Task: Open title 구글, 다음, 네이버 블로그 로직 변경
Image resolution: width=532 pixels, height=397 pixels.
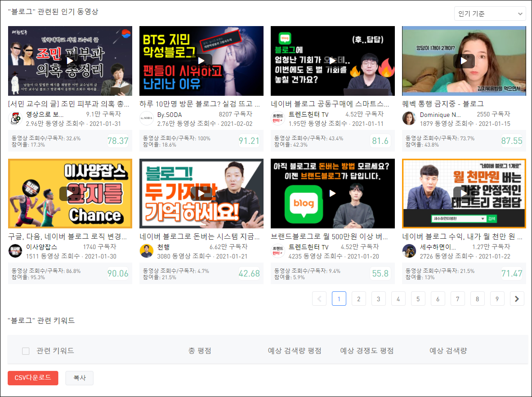Action: 67,236
